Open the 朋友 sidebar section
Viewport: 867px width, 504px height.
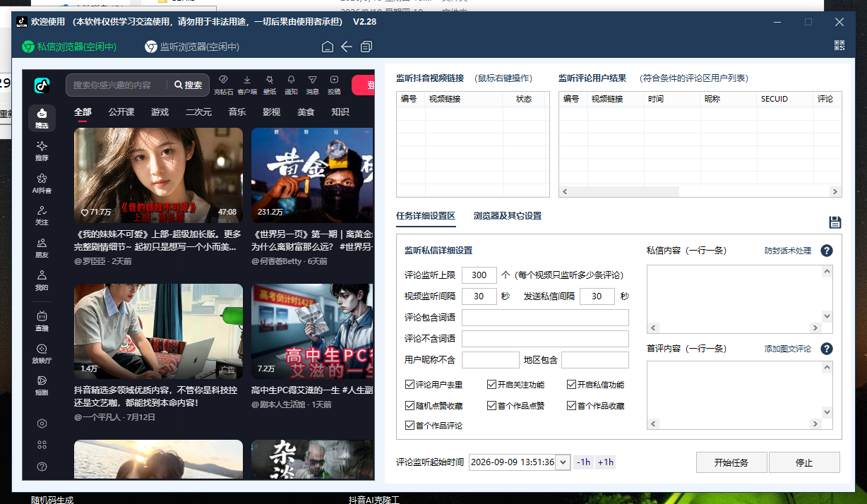click(x=42, y=248)
